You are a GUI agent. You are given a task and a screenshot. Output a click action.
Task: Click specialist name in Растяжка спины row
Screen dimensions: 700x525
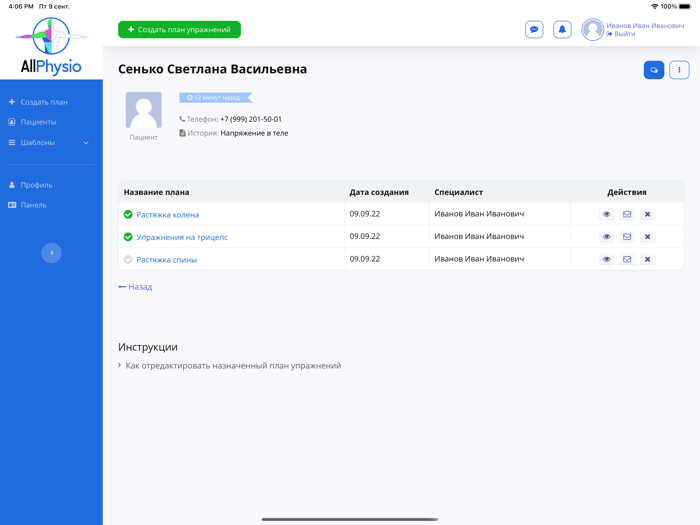point(479,259)
